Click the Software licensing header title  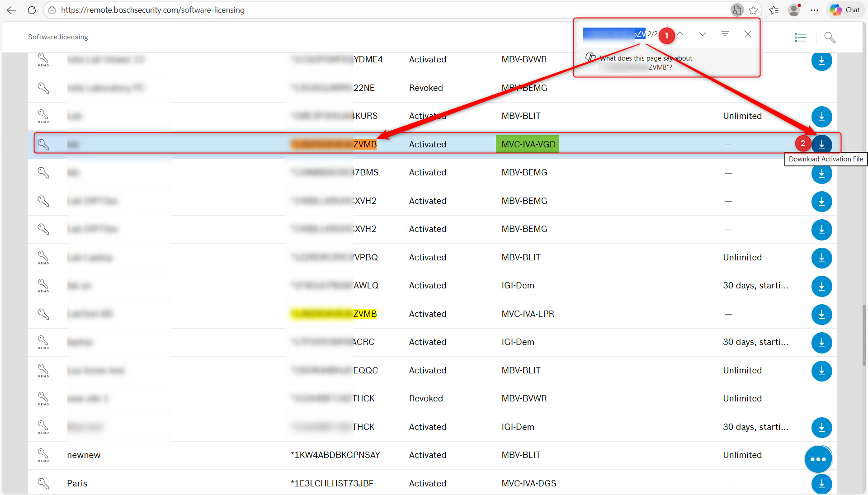pos(58,37)
